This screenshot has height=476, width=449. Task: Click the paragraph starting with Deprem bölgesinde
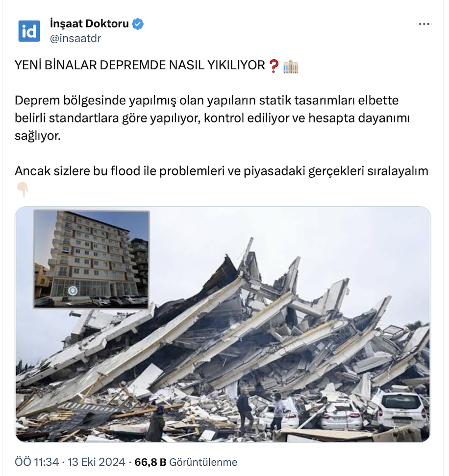coord(212,118)
